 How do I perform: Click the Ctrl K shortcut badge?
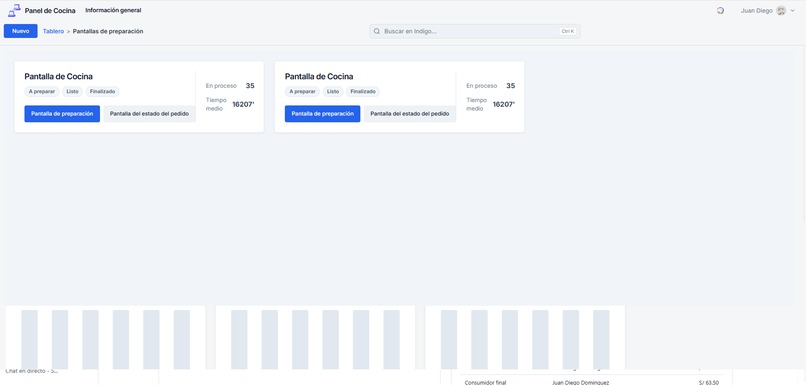(x=567, y=31)
